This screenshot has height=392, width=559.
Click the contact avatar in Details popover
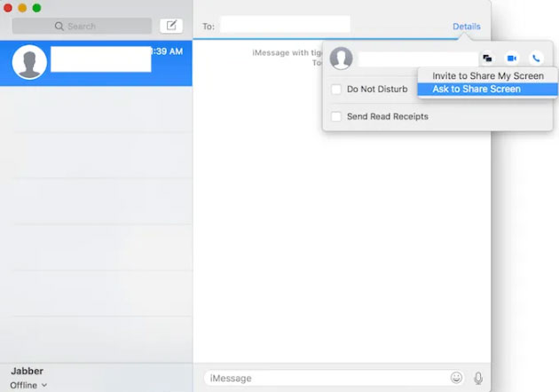pyautogui.click(x=342, y=59)
